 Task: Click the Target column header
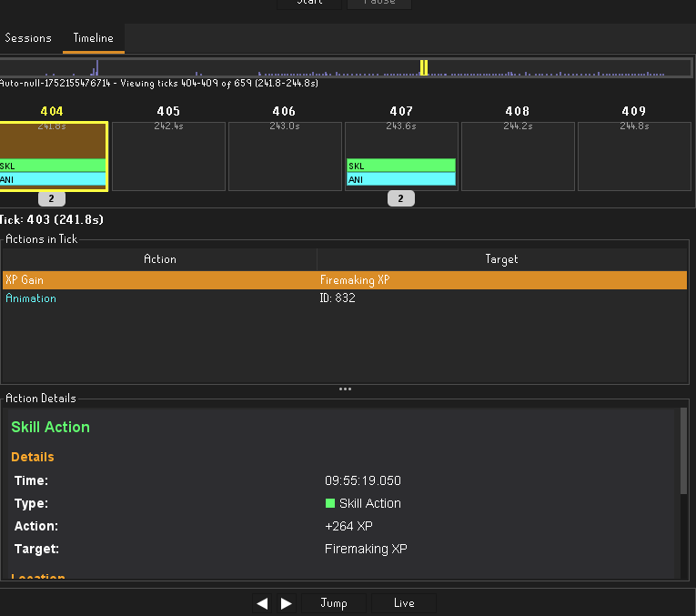(502, 259)
